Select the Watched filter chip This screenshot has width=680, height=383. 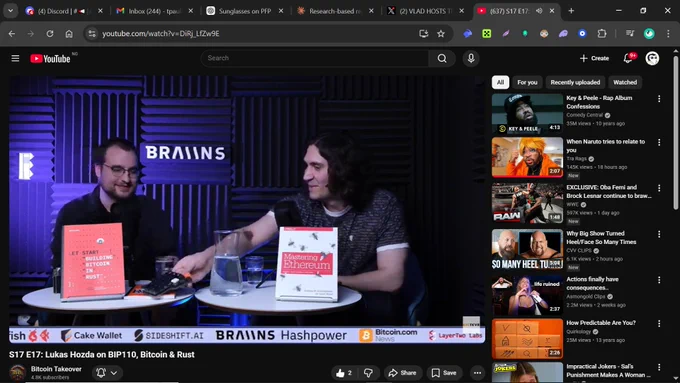[x=625, y=82]
